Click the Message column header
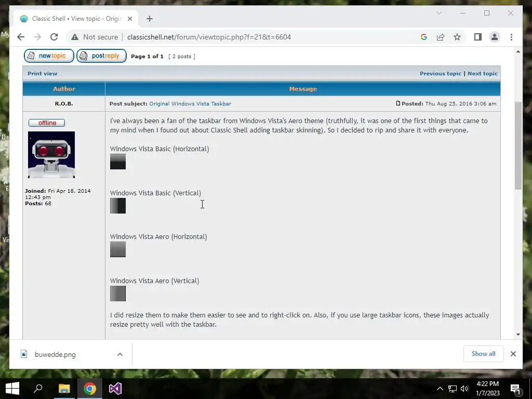532x399 pixels. pos(303,89)
